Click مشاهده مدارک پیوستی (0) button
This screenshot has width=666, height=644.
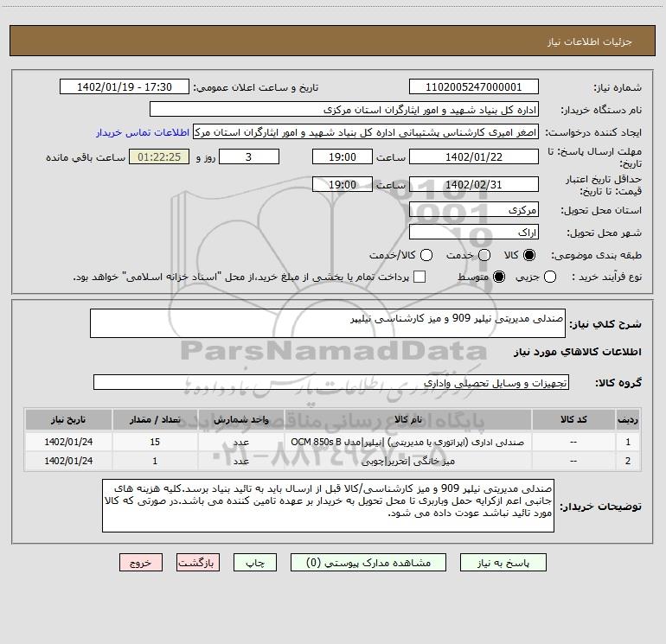pyautogui.click(x=368, y=563)
